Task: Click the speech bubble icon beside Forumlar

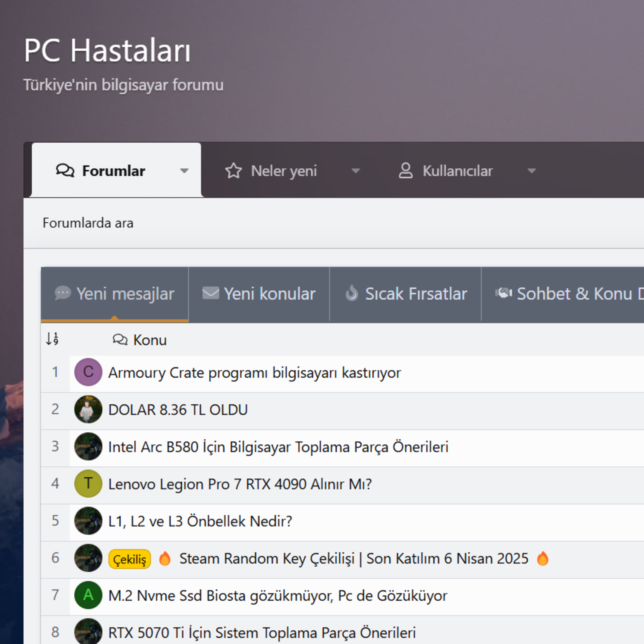Action: click(x=65, y=170)
